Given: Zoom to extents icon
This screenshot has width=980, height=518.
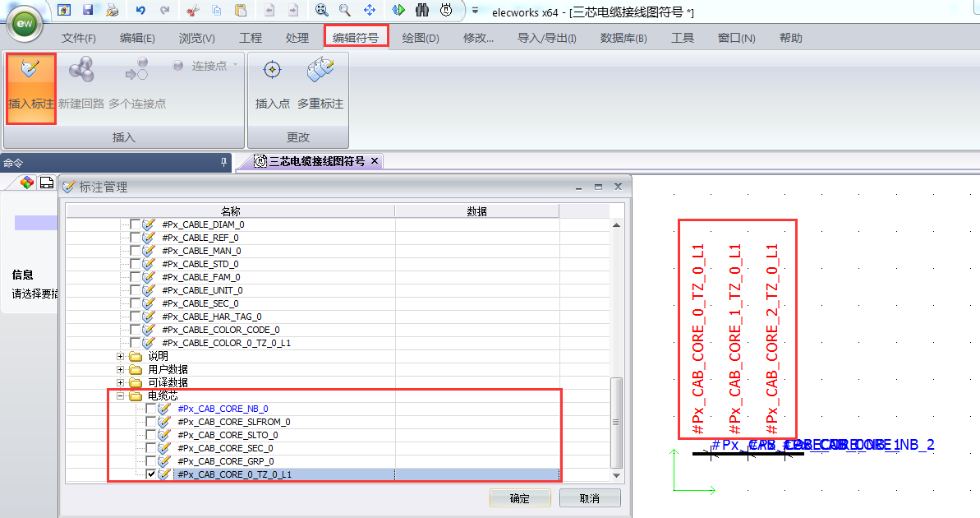Looking at the screenshot, I should coord(321,10).
